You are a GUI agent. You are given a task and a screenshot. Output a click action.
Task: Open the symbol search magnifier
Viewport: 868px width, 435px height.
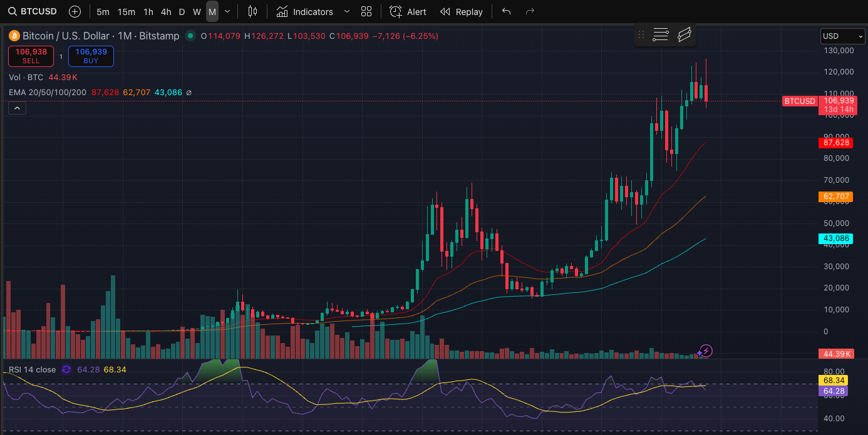coord(11,11)
